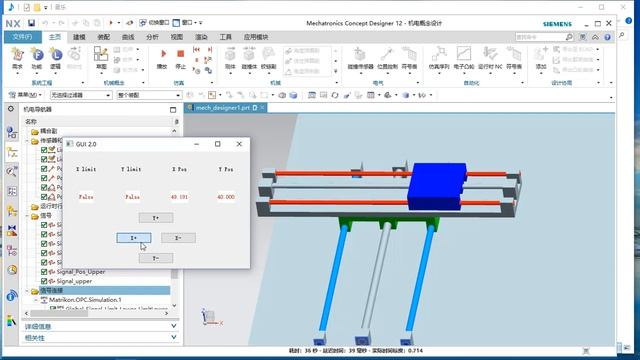Open the blue info broadcast sidebar icon
The image size is (640, 360).
[12, 296]
